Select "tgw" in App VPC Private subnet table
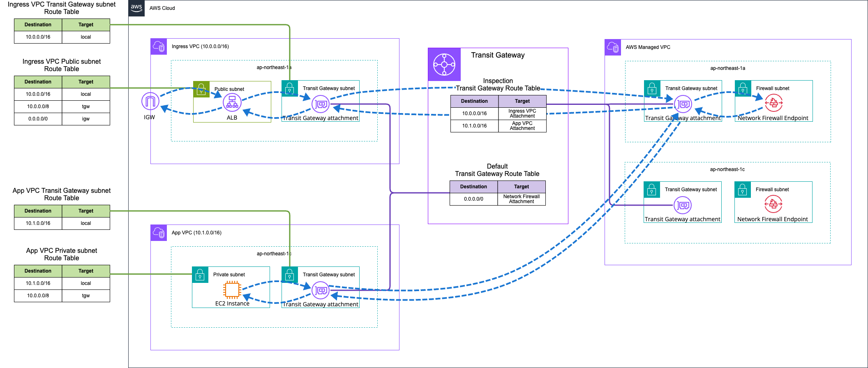Image resolution: width=868 pixels, height=368 pixels. pos(86,296)
